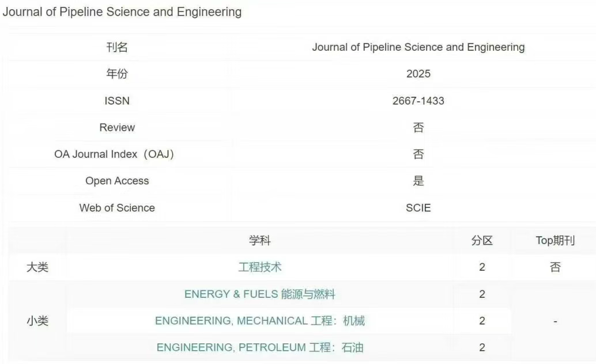Click the page title Journal of Pipeline Science and Engineering
This screenshot has width=596, height=364.
click(122, 12)
